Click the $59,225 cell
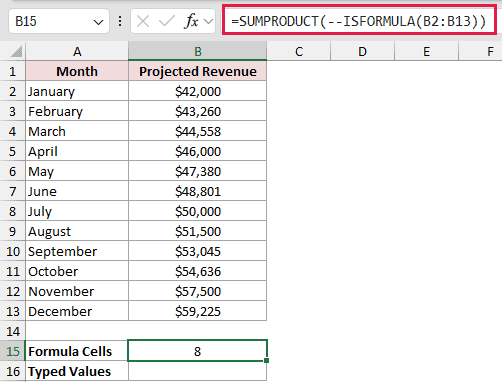 [x=198, y=311]
